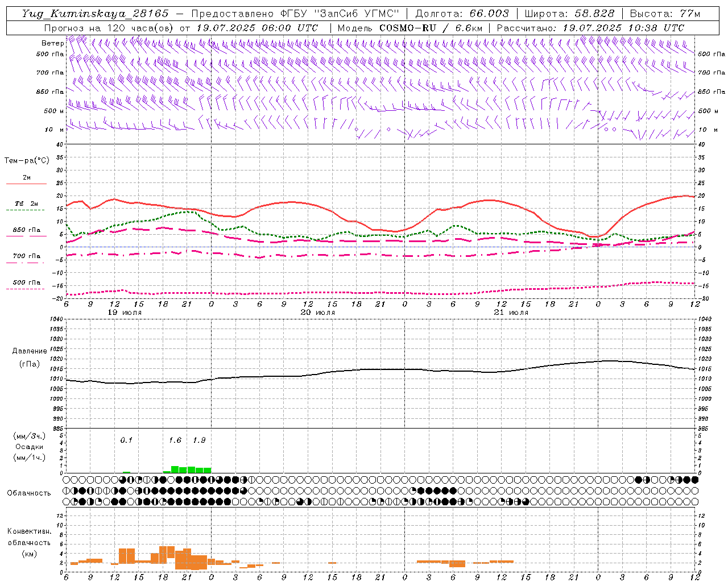Click the dashed line sample under 'Td 2м'
This screenshot has width=728, height=582.
pyautogui.click(x=26, y=210)
